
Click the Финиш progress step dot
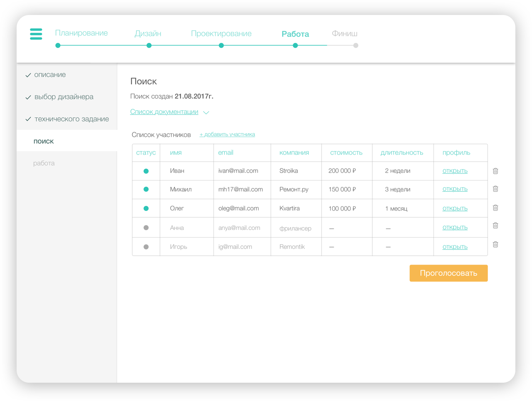tap(356, 46)
